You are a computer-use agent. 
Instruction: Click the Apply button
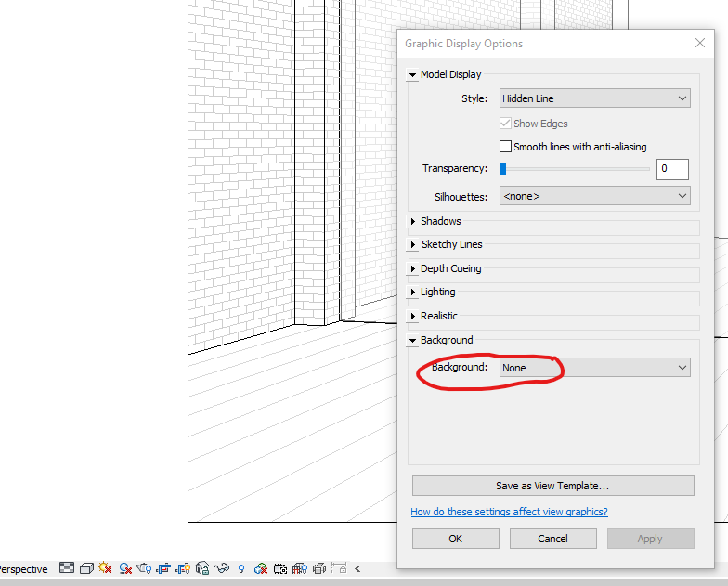tap(650, 539)
